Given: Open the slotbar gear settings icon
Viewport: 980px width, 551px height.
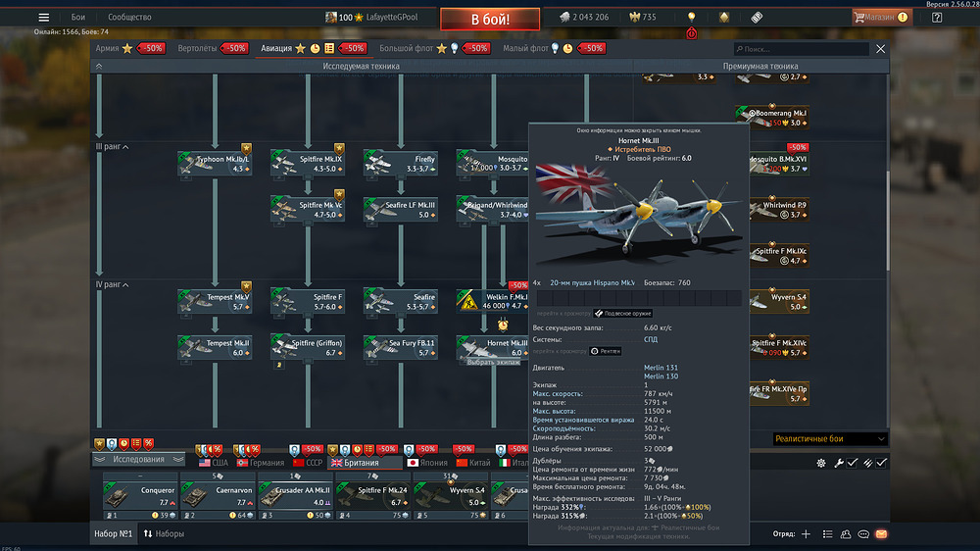Looking at the screenshot, I should coord(820,463).
